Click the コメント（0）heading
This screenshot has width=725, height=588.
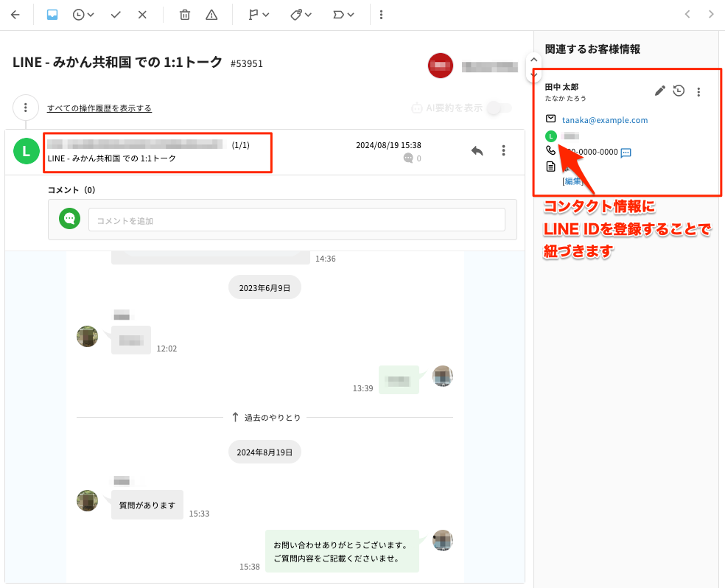(71, 190)
